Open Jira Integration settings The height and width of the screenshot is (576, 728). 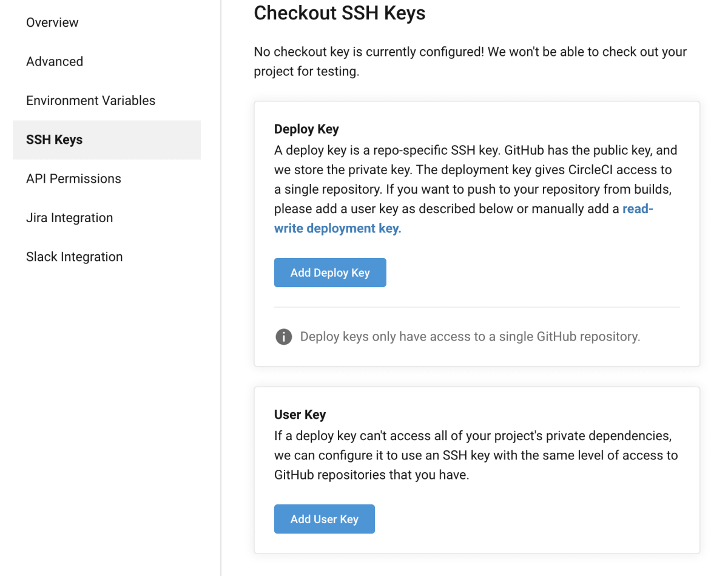69,218
